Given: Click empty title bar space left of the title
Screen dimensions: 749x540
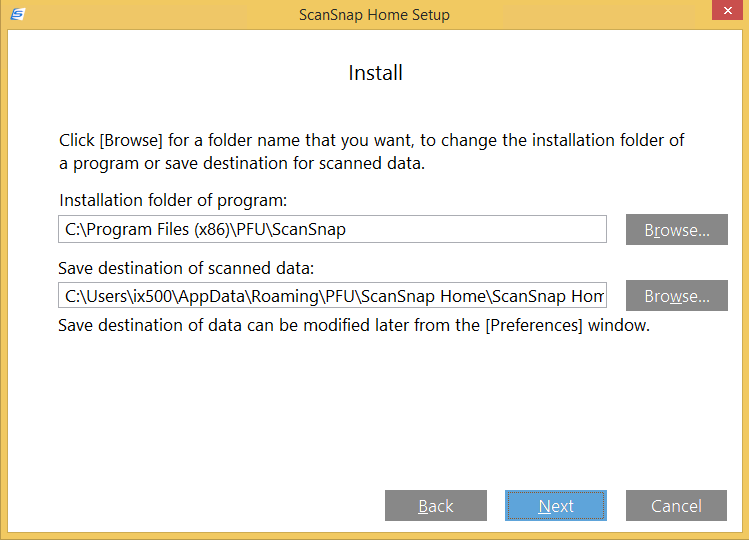Looking at the screenshot, I should click(x=150, y=15).
